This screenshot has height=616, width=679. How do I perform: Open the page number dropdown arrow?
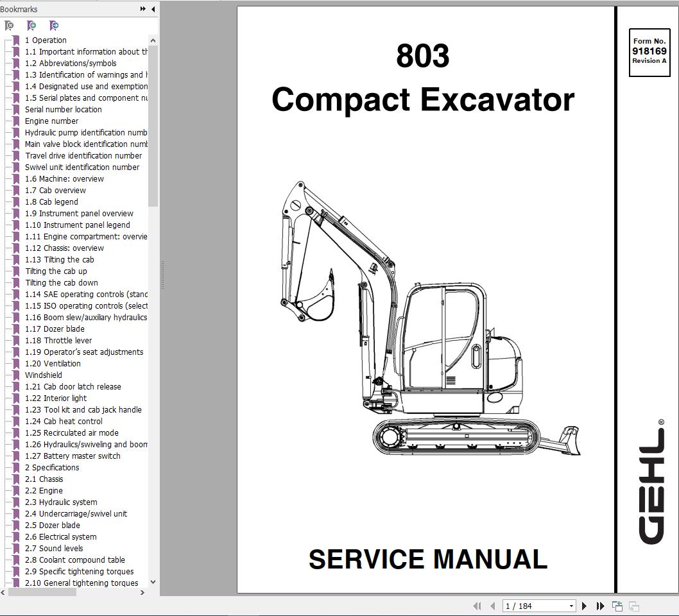pyautogui.click(x=570, y=606)
